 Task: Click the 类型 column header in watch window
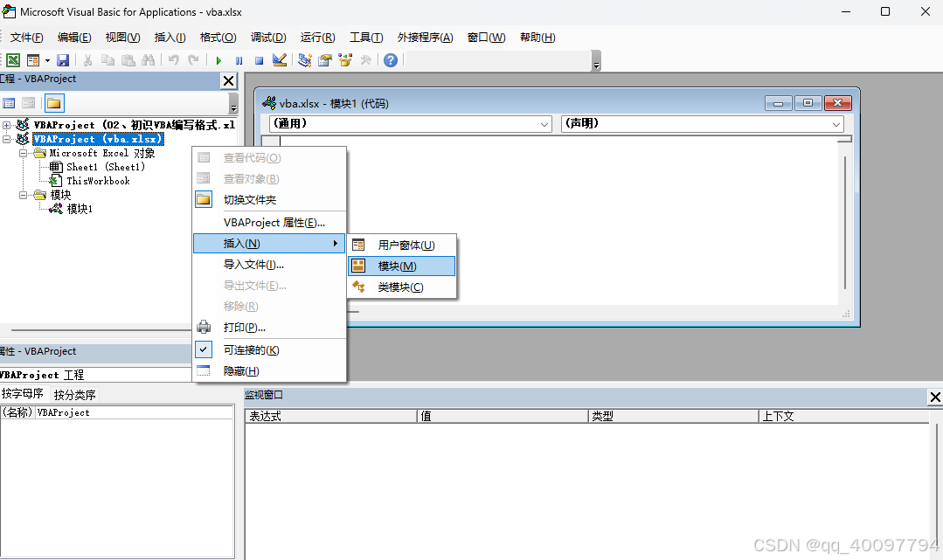[673, 416]
